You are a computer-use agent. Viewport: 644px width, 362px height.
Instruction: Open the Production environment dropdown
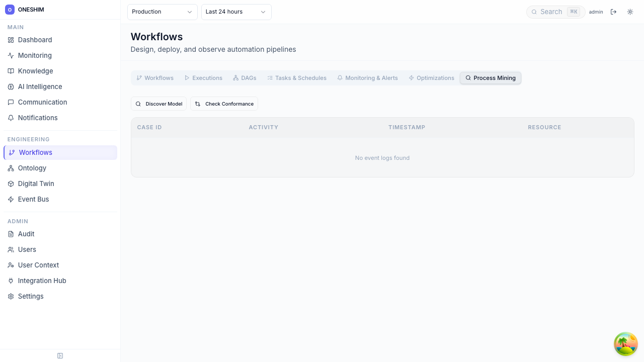[x=162, y=12]
